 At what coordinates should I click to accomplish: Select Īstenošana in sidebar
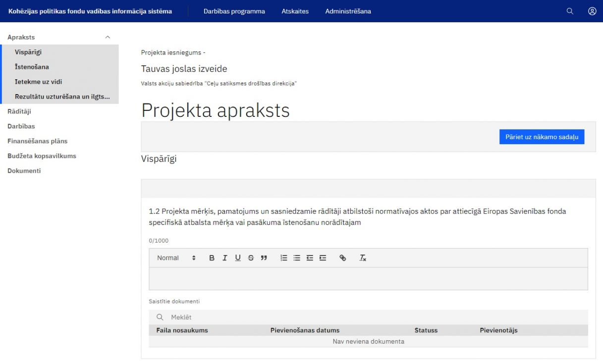60,67
